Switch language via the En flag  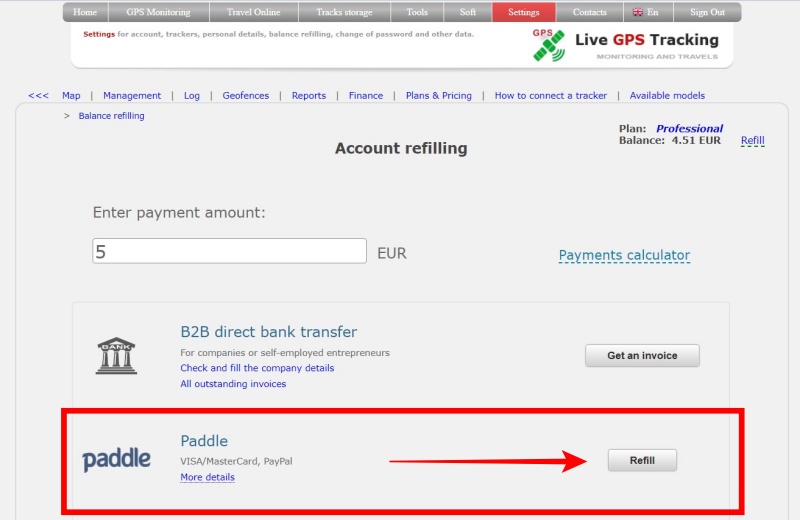pyautogui.click(x=645, y=12)
